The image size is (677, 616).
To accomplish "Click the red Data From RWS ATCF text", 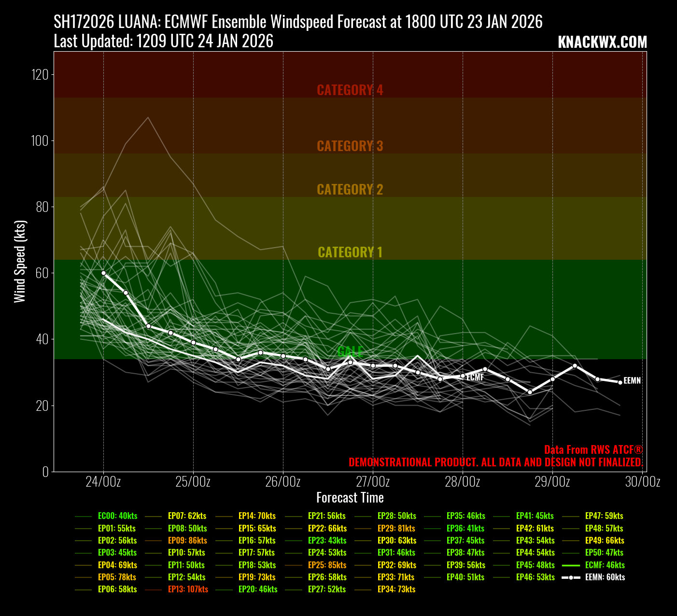I will (x=593, y=449).
